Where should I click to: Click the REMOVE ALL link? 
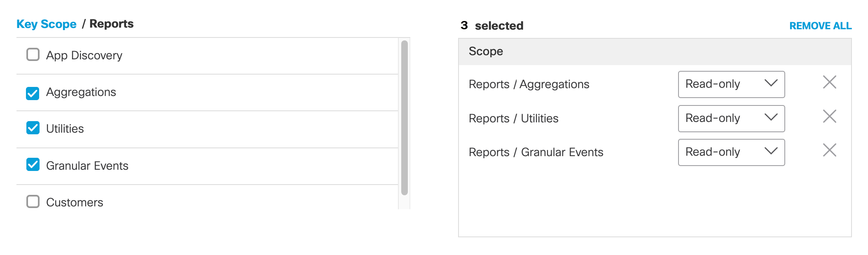(820, 26)
